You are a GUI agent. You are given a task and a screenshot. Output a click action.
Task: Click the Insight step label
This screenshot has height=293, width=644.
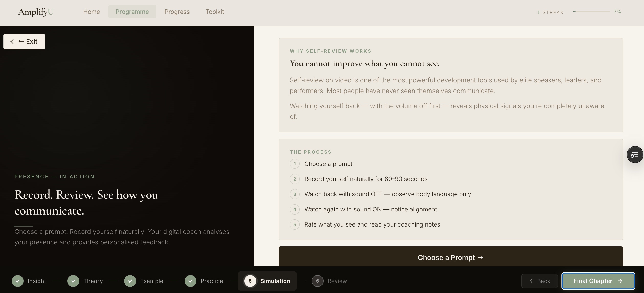tap(37, 281)
